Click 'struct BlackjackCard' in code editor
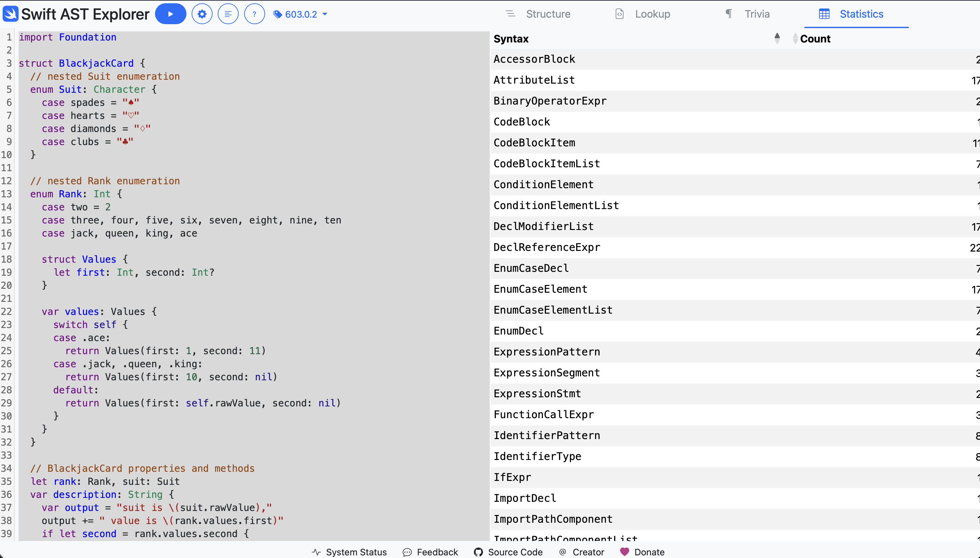Screen dimensions: 980x558 (x=76, y=63)
